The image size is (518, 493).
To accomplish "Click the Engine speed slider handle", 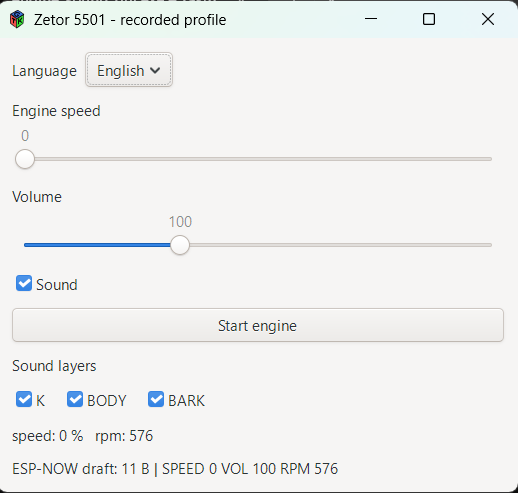I will tap(25, 159).
